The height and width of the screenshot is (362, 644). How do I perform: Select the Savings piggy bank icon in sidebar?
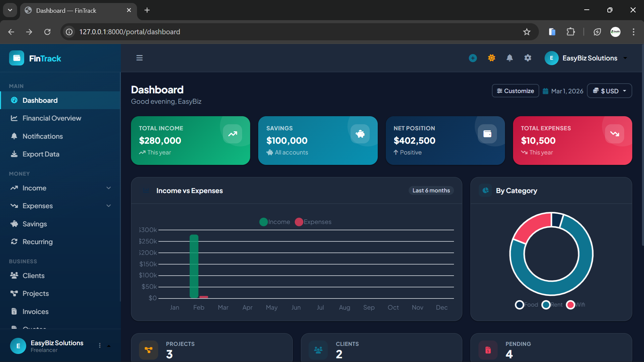(x=14, y=224)
